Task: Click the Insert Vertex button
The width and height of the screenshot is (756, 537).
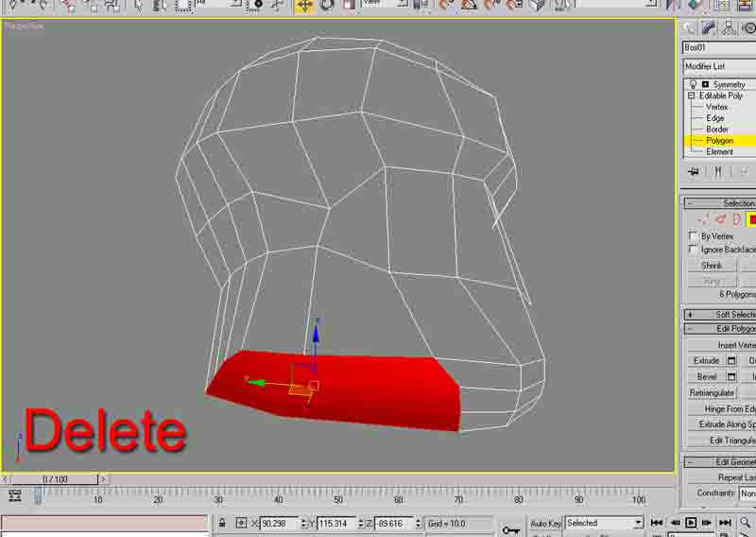Action: pyautogui.click(x=722, y=345)
